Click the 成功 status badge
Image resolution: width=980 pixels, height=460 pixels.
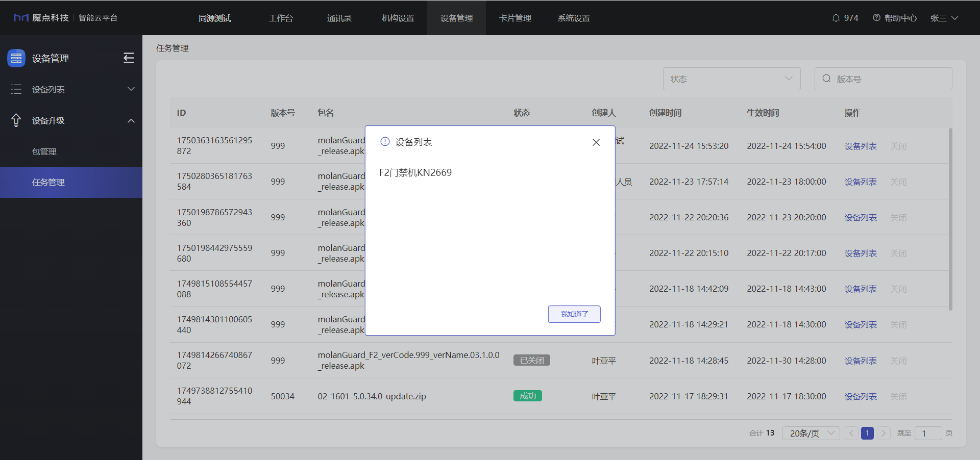527,396
